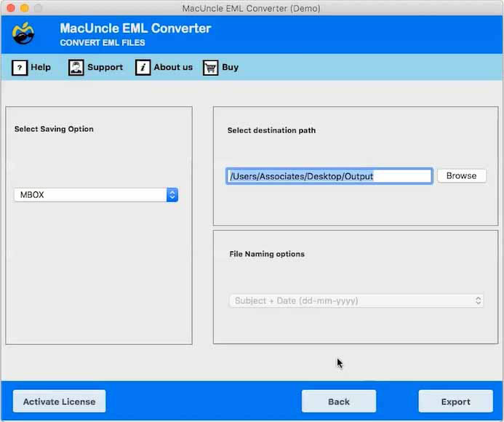Click the About us info icon
The height and width of the screenshot is (422, 504).
click(143, 68)
